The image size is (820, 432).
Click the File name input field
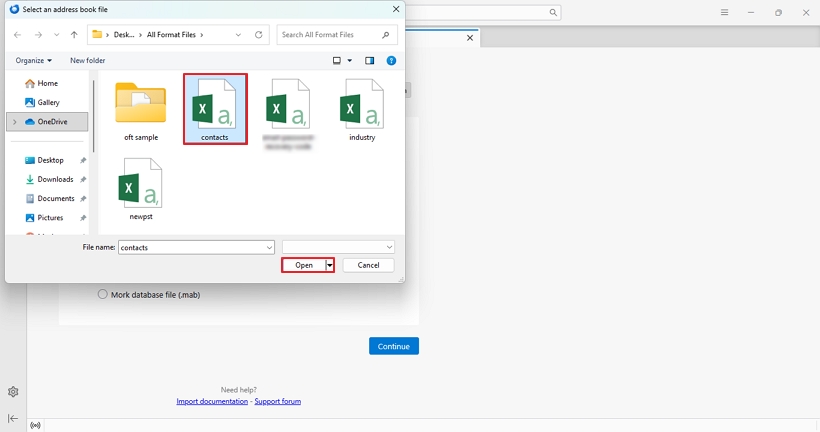(x=191, y=247)
